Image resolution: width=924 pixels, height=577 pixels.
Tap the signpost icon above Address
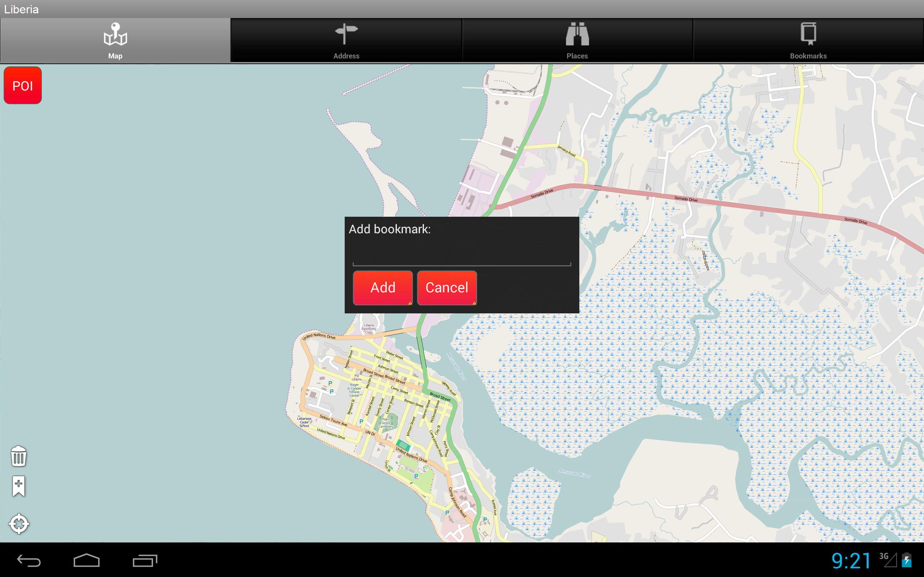[346, 34]
